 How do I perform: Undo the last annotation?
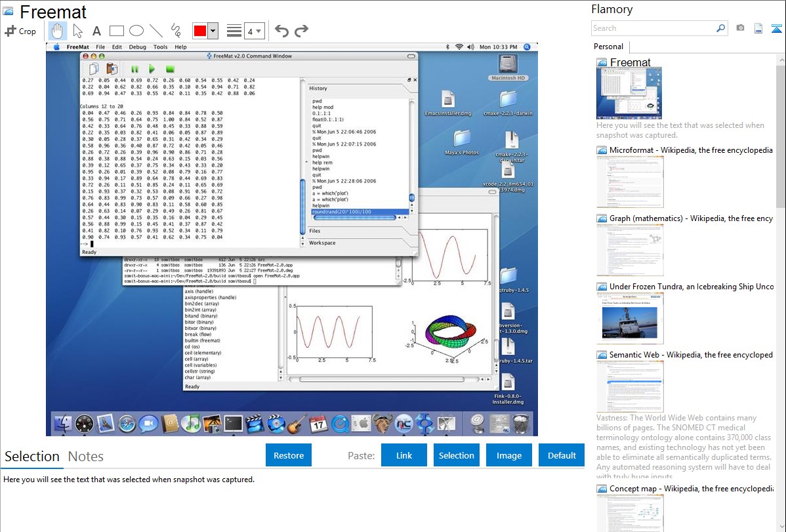(281, 31)
